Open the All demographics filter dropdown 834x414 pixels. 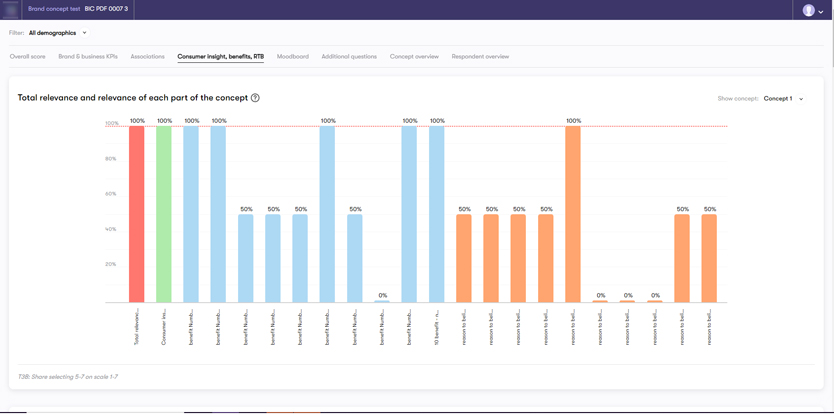(57, 33)
